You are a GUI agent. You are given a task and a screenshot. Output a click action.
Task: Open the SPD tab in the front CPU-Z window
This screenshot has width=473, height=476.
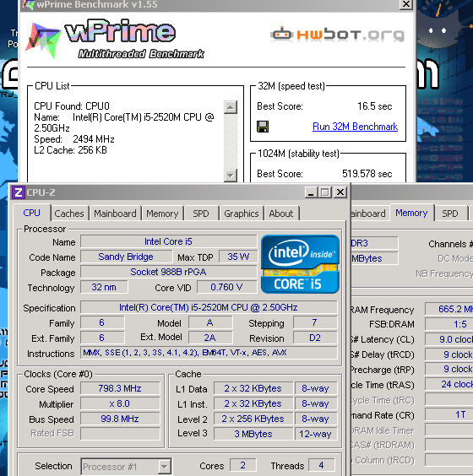coord(201,214)
